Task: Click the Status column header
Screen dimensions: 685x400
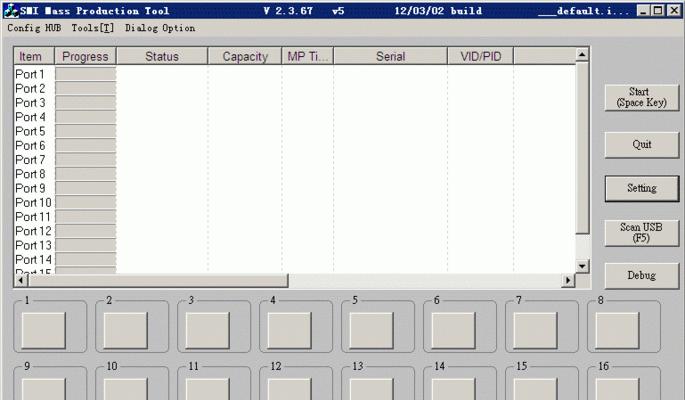Action: [x=162, y=56]
